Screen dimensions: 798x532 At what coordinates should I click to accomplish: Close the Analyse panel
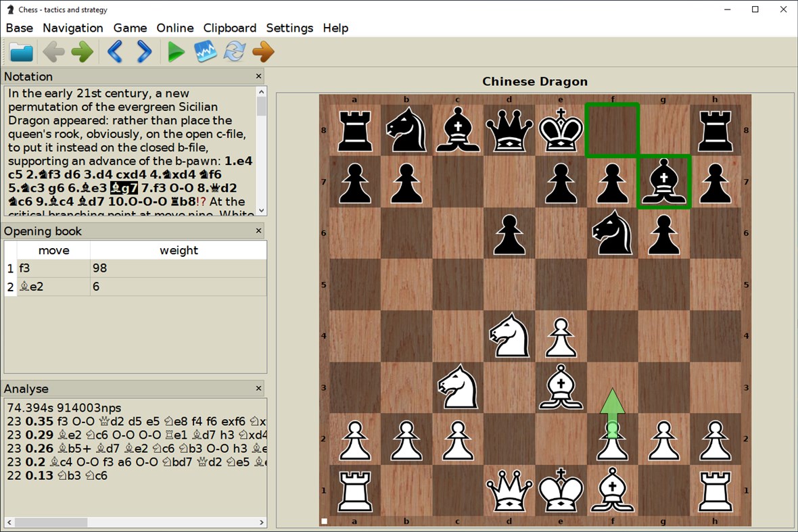click(x=258, y=389)
